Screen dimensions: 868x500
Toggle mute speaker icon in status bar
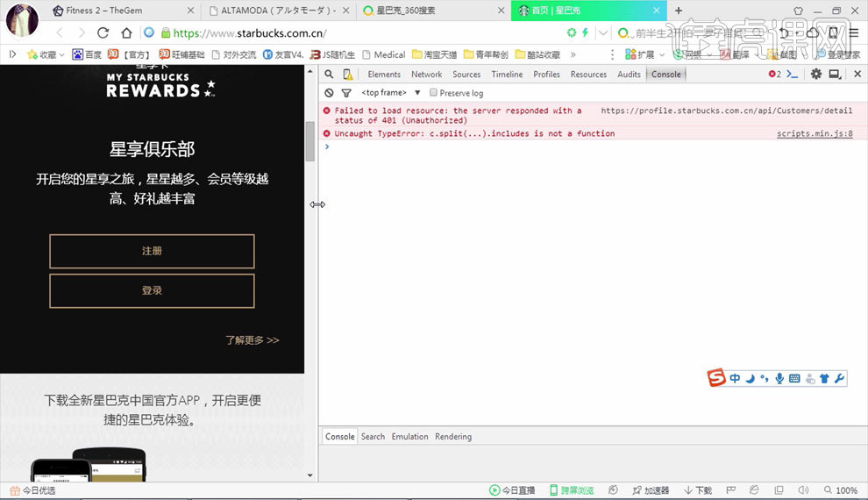point(803,490)
